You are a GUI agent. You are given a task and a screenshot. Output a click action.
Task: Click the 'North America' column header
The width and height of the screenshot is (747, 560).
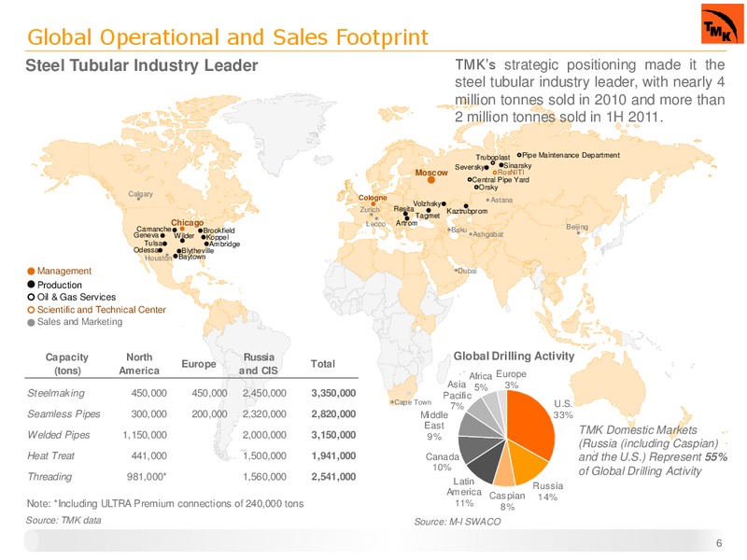click(x=139, y=364)
